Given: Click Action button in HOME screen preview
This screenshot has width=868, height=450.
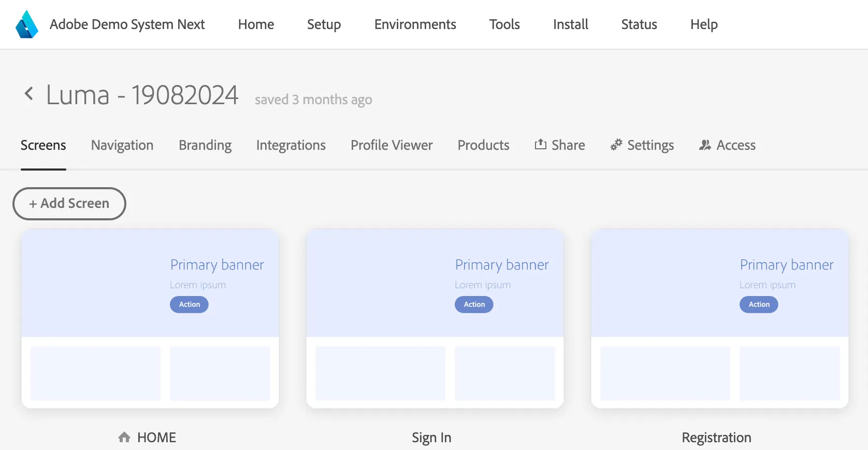Looking at the screenshot, I should tap(190, 304).
